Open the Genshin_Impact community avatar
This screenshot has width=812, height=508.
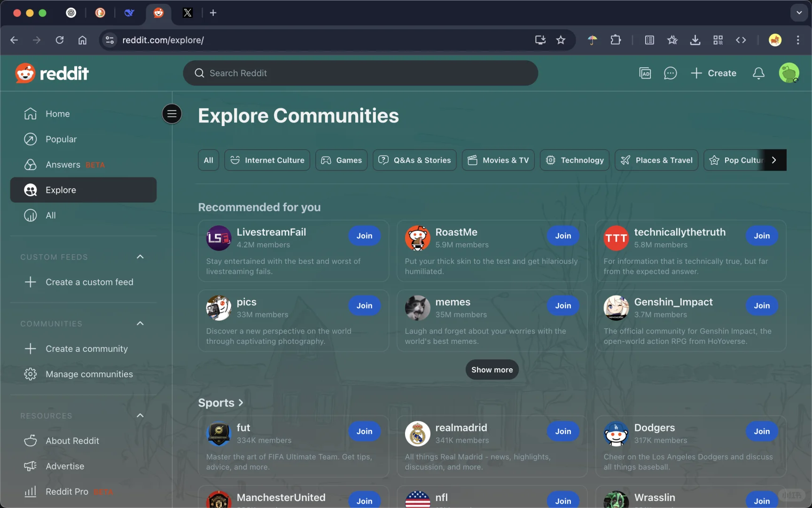616,308
